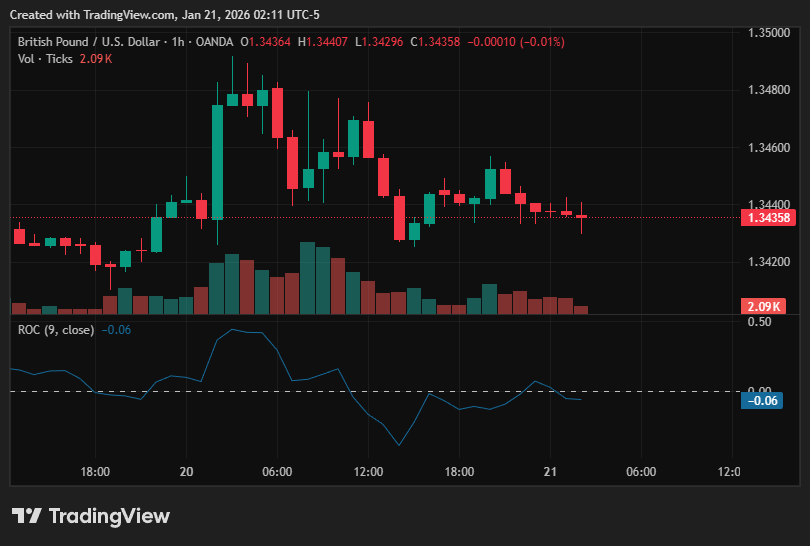810x546 pixels.
Task: Click the 1.34800 price scale label
Action: tap(769, 90)
